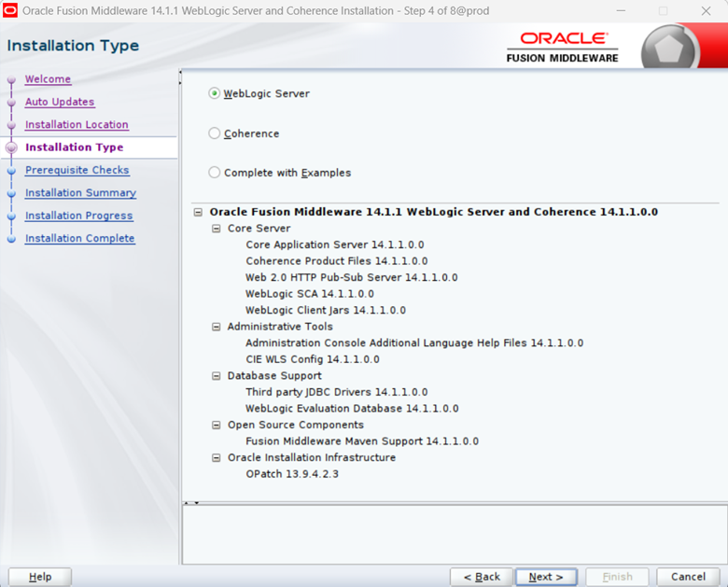The image size is (728, 587).
Task: Select Coherence Product Files 14.1.1.0.0 row
Action: point(337,261)
